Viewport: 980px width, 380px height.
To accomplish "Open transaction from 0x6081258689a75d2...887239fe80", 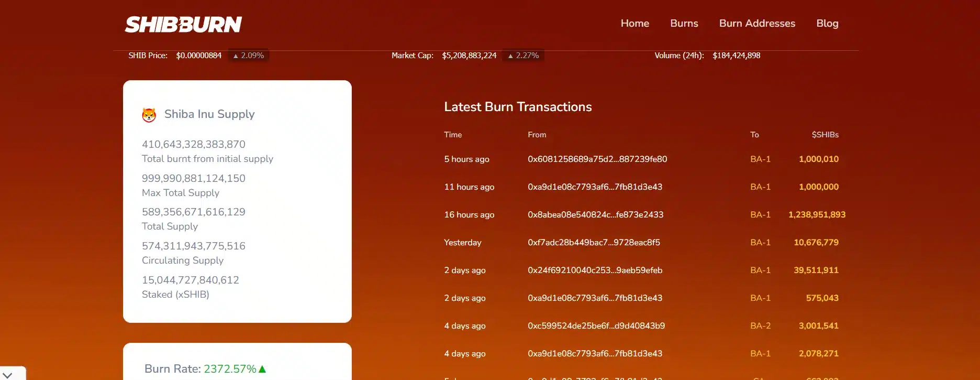I will point(597,159).
